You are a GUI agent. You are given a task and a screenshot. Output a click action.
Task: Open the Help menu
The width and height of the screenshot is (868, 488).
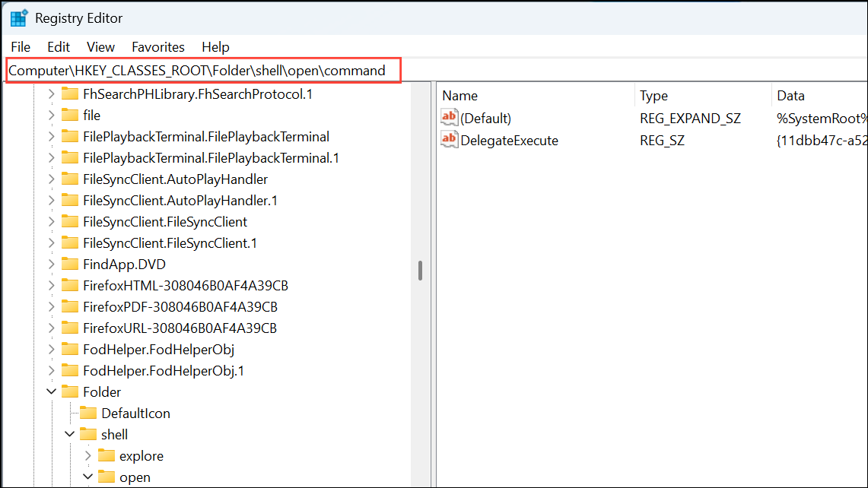point(215,47)
